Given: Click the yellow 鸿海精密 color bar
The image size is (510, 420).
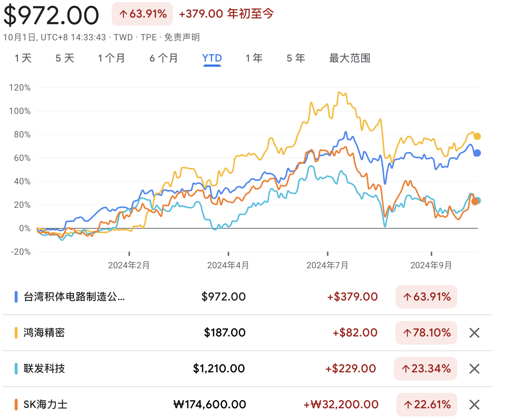Looking at the screenshot, I should tap(16, 333).
